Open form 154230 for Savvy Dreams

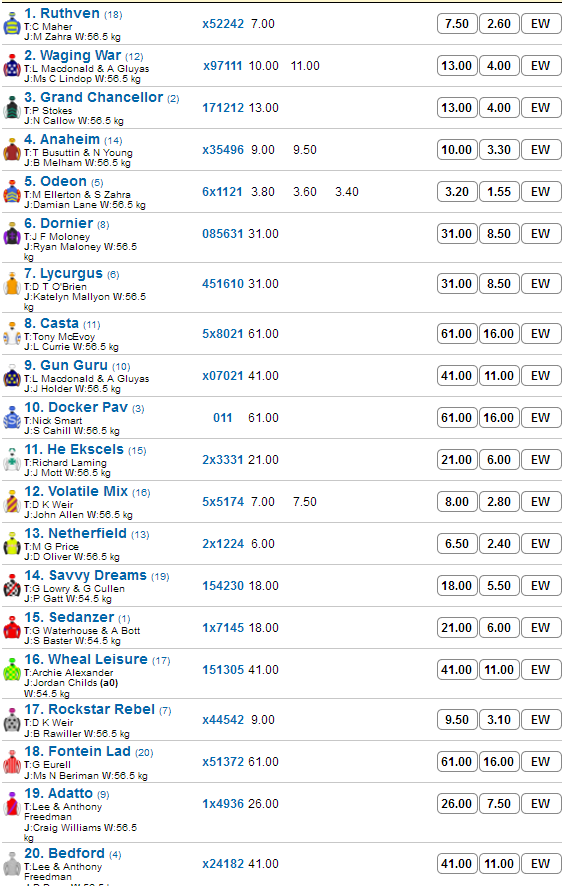click(x=223, y=586)
